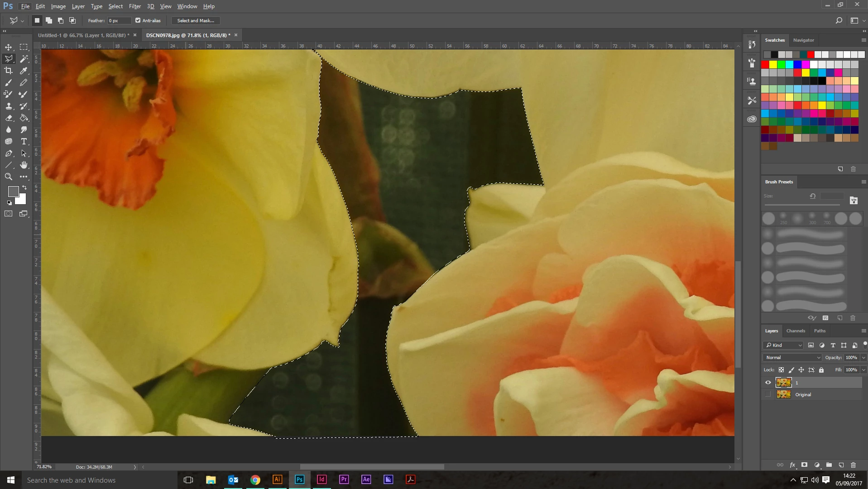Expand the Kind layer filter dropdown
Viewport: 868px width, 489px height.
(783, 345)
